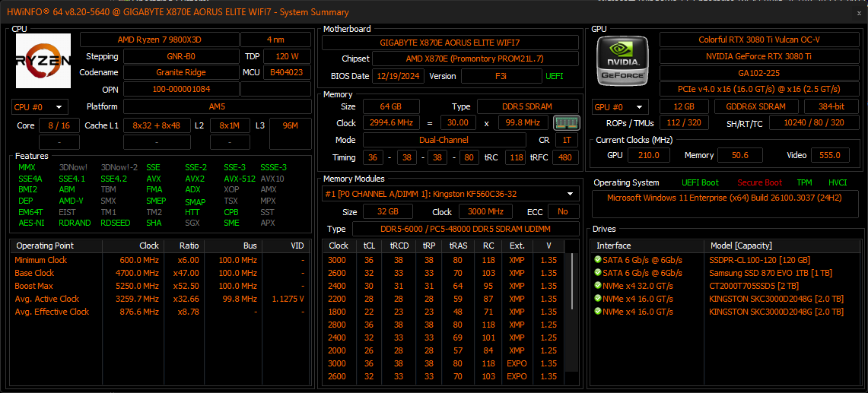Click the 3DNow! feature label

tap(72, 168)
